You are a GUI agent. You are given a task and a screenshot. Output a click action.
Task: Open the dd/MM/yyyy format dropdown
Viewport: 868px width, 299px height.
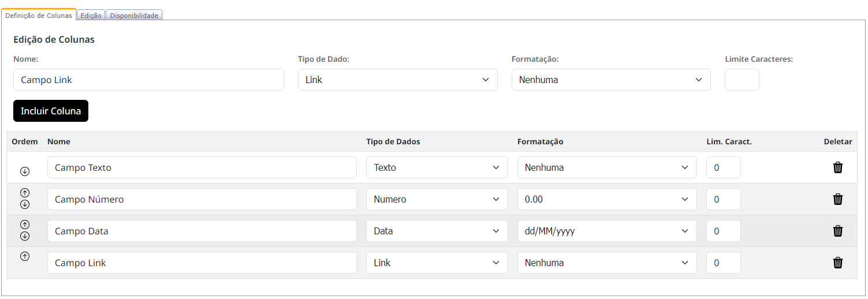(607, 231)
